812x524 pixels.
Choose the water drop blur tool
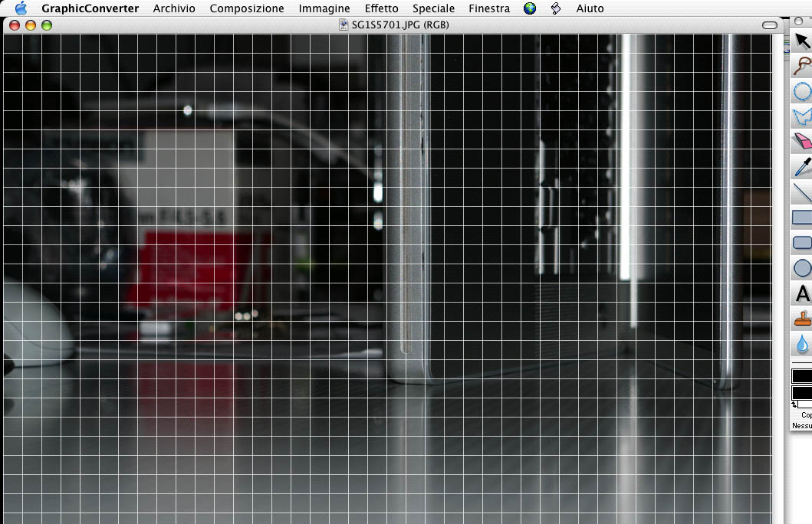click(802, 343)
